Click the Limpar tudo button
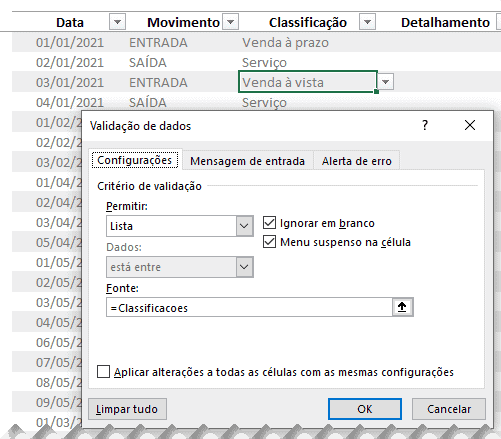The width and height of the screenshot is (501, 439). click(x=127, y=409)
